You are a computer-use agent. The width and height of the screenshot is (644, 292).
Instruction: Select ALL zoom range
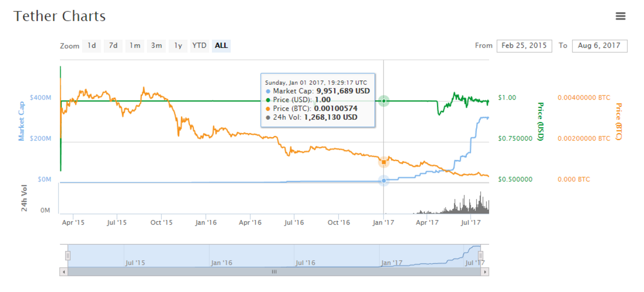point(221,45)
